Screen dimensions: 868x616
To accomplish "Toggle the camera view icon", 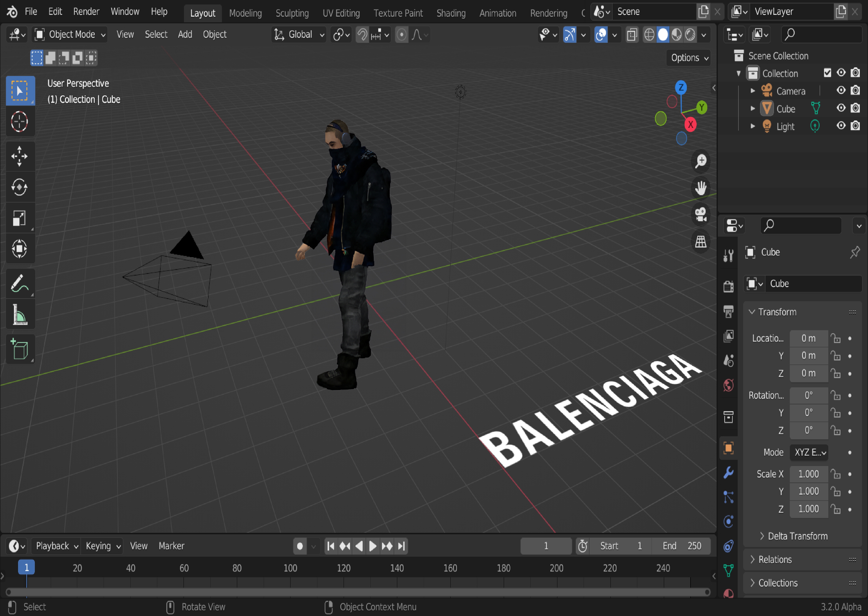I will click(x=700, y=215).
